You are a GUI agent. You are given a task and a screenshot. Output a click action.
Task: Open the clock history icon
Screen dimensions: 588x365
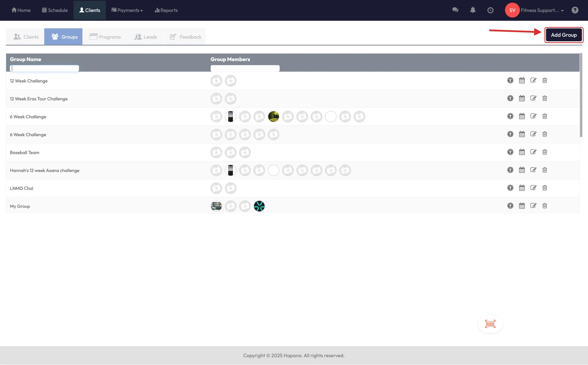point(490,10)
